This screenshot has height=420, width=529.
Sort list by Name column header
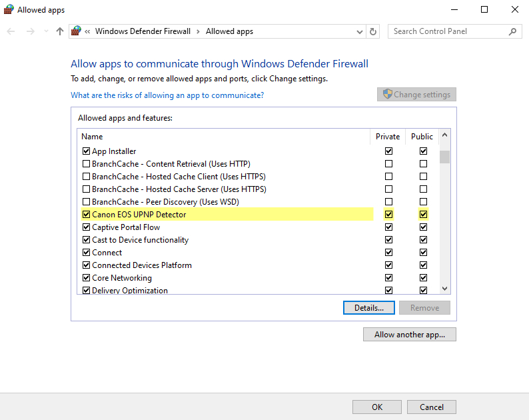(x=92, y=137)
